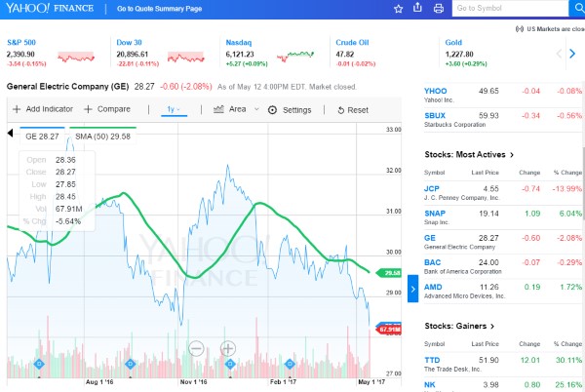Zoom out the chart with the minus button
Image resolution: width=585 pixels, height=392 pixels.
point(196,348)
